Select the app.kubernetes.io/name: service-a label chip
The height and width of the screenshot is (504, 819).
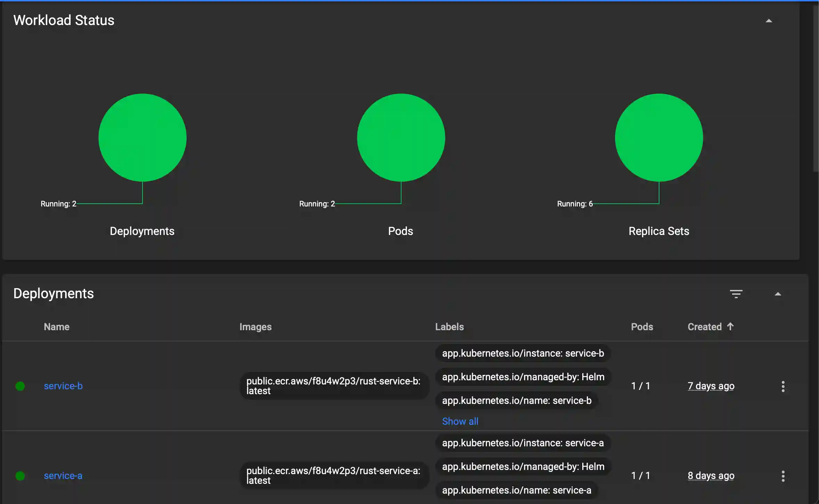tap(516, 490)
